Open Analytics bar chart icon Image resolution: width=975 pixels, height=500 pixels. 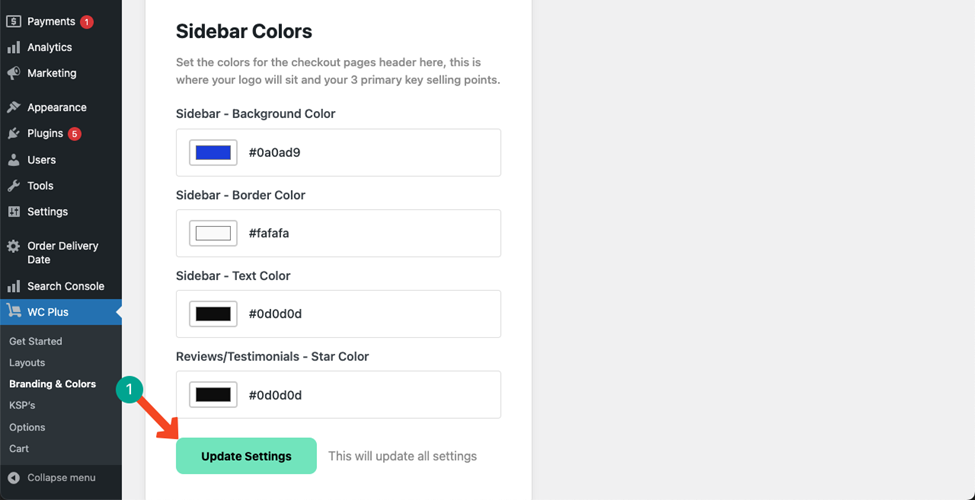tap(14, 47)
